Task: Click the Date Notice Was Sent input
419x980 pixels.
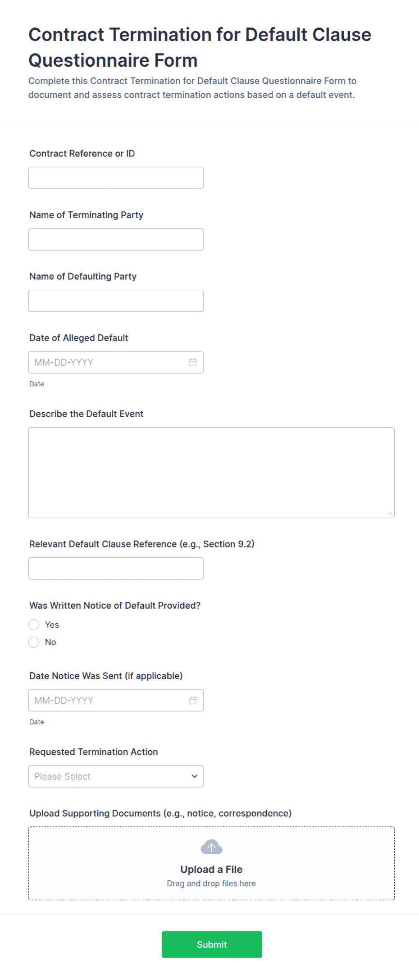Action: (116, 700)
